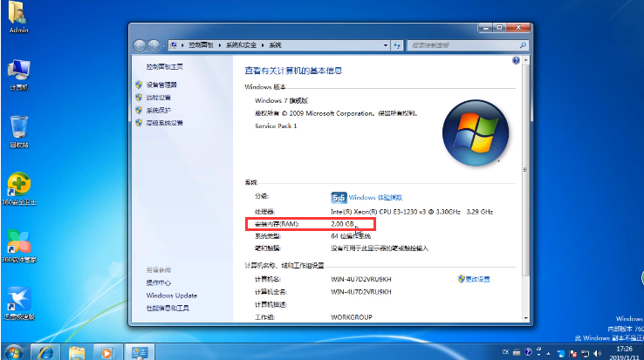Image resolution: width=644 pixels, height=360 pixels.
Task: Select the WORKGROUP value
Action: pyautogui.click(x=352, y=317)
